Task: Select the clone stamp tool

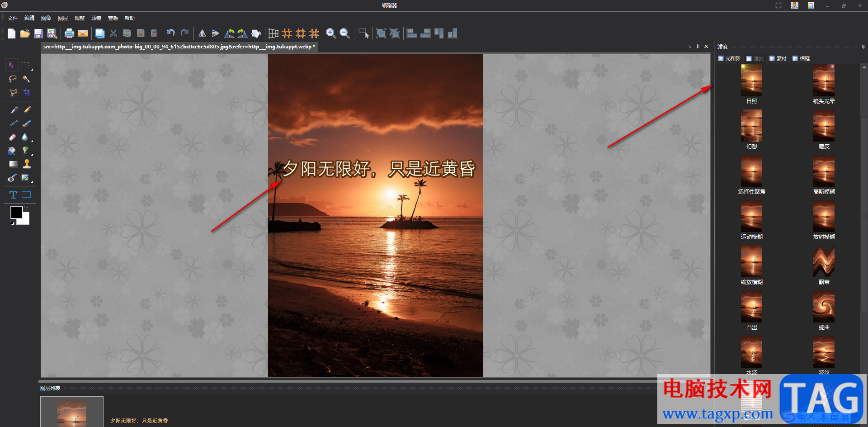Action: coord(27,164)
